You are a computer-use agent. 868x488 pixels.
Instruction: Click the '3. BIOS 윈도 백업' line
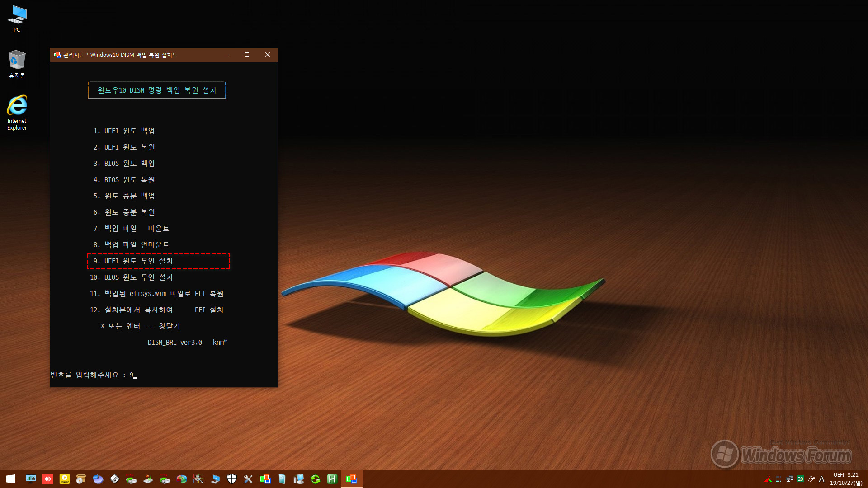pyautogui.click(x=124, y=164)
